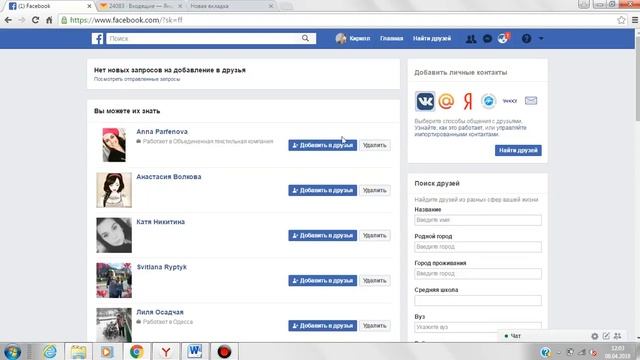Open Найти друзей in header
The width and height of the screenshot is (640, 360).
pos(432,38)
